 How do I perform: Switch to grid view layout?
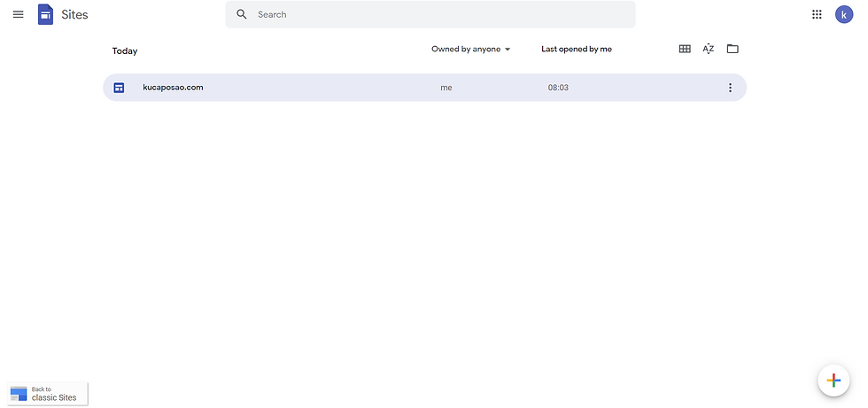click(685, 49)
